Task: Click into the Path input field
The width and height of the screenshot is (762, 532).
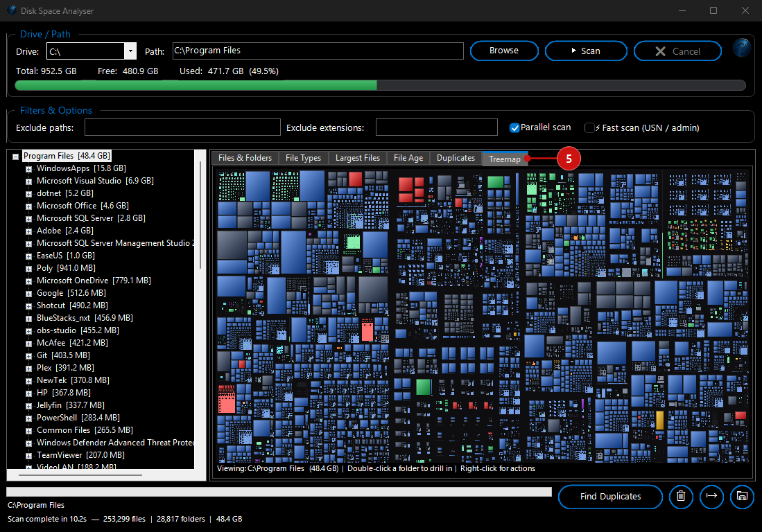Action: 318,51
